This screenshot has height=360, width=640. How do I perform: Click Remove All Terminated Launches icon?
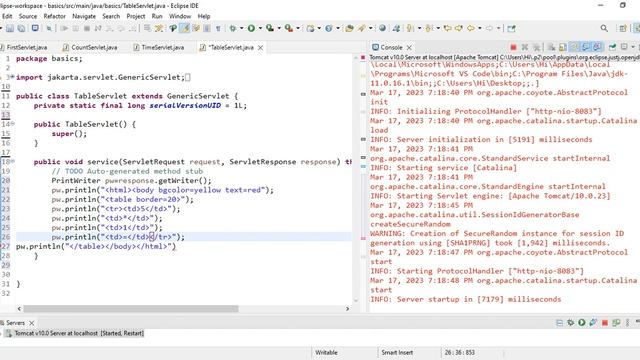[536, 47]
